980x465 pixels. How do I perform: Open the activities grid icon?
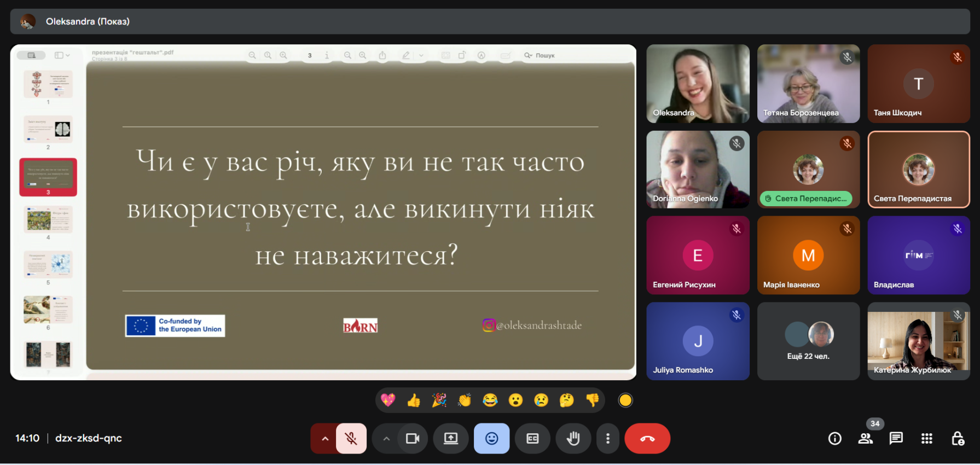pos(926,438)
